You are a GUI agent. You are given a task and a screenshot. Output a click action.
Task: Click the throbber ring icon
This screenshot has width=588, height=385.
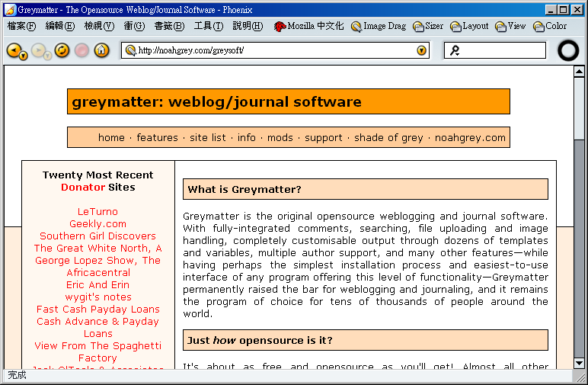coord(568,50)
